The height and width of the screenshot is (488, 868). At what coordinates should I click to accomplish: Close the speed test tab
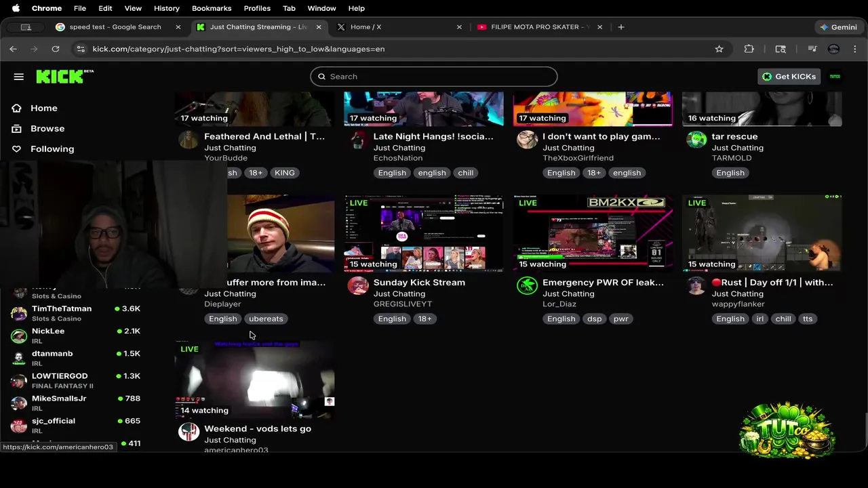178,27
